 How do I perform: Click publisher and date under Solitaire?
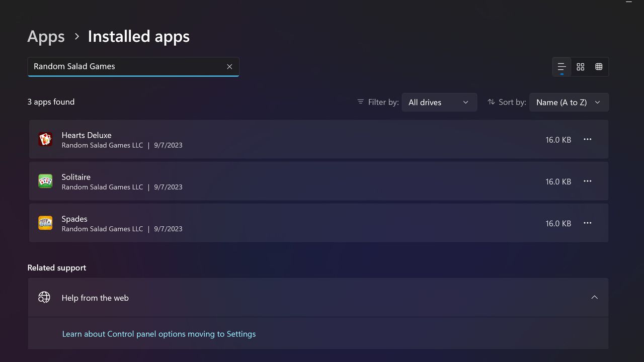122,187
